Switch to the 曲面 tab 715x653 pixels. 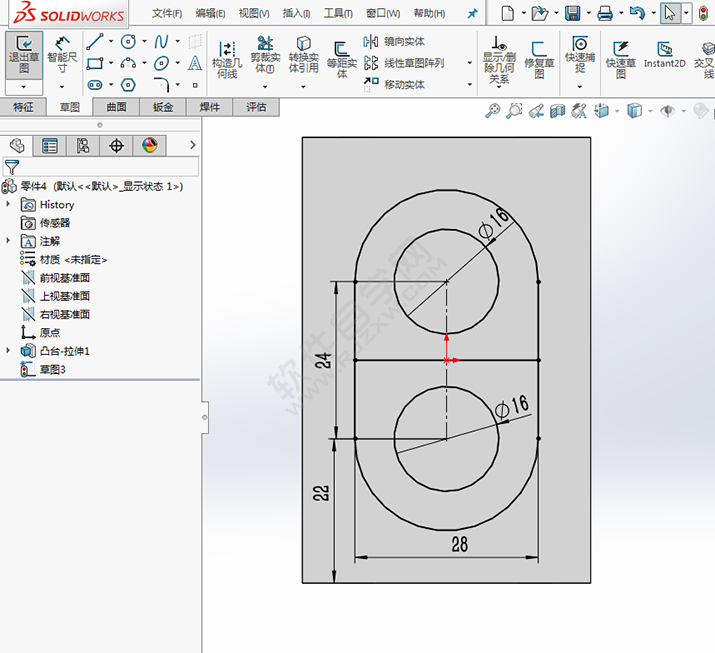pos(116,107)
